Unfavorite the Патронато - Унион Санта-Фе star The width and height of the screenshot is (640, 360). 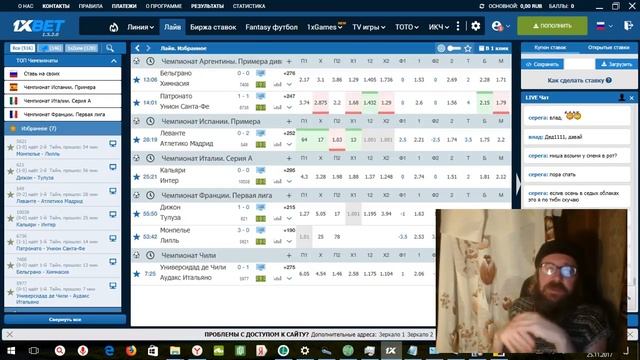coord(136,102)
